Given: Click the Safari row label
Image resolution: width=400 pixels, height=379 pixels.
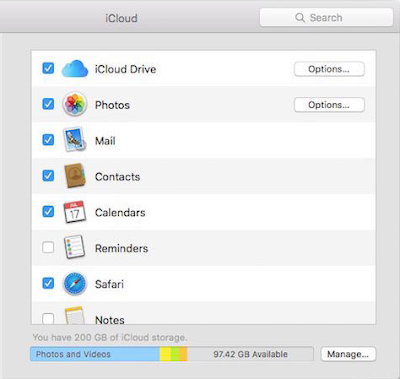Looking at the screenshot, I should point(109,284).
